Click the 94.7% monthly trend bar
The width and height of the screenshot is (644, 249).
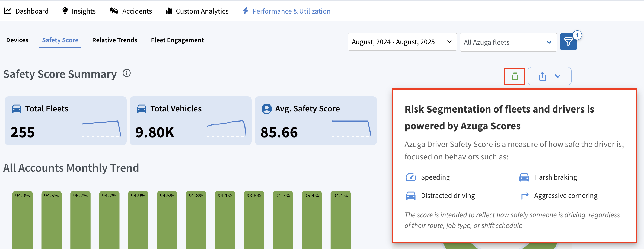(x=109, y=220)
